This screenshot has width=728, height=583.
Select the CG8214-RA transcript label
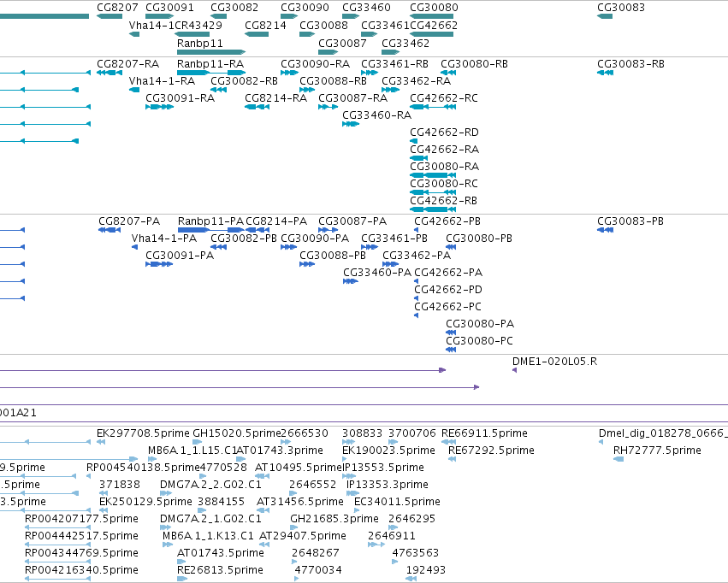click(x=275, y=97)
